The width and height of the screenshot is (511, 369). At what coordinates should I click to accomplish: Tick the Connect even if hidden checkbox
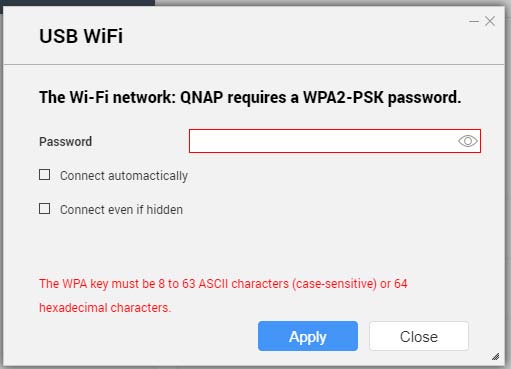(x=45, y=209)
